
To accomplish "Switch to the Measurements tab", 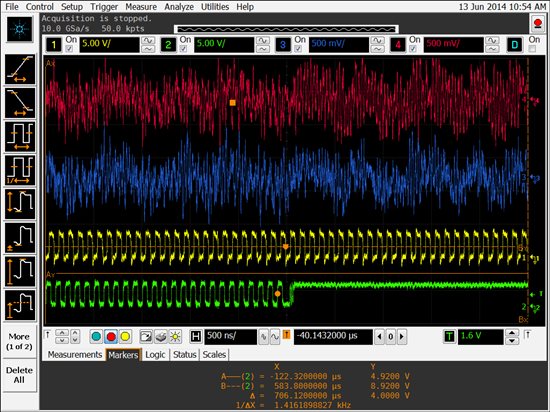I will point(75,354).
